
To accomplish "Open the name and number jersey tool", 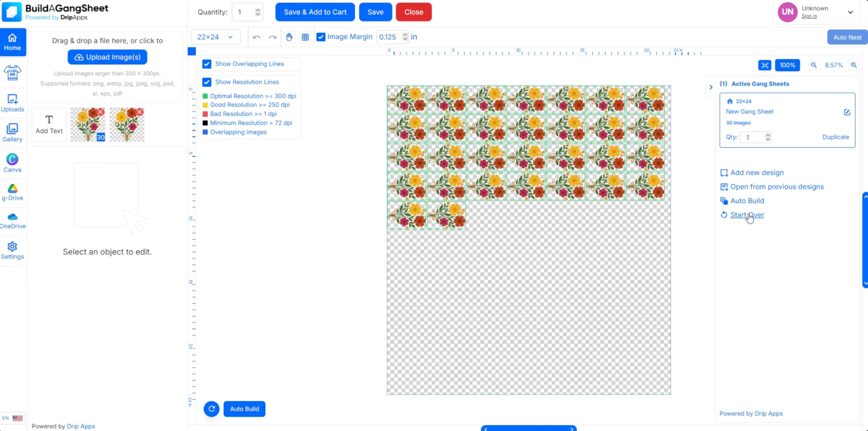I will [x=12, y=72].
